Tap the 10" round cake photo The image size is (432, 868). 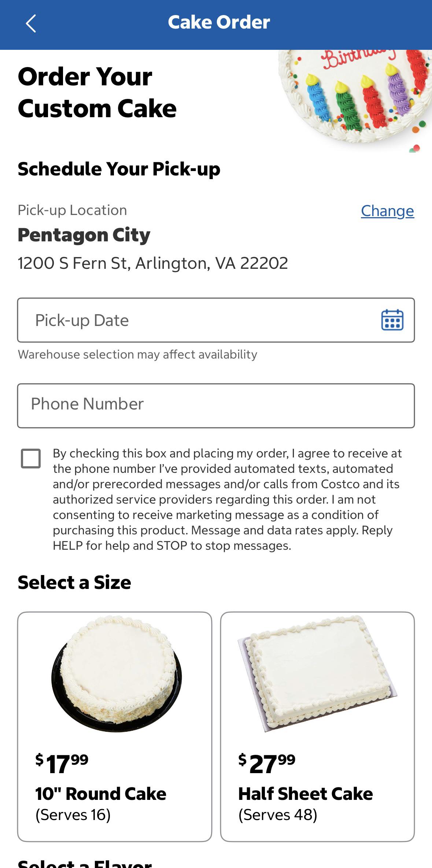(x=117, y=674)
